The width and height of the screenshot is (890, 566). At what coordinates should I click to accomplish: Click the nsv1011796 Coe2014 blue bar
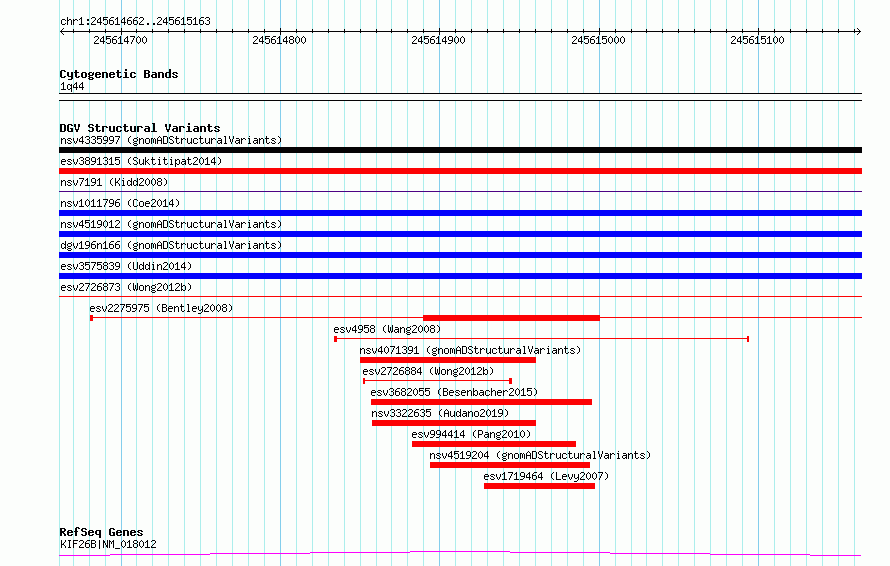(x=460, y=213)
